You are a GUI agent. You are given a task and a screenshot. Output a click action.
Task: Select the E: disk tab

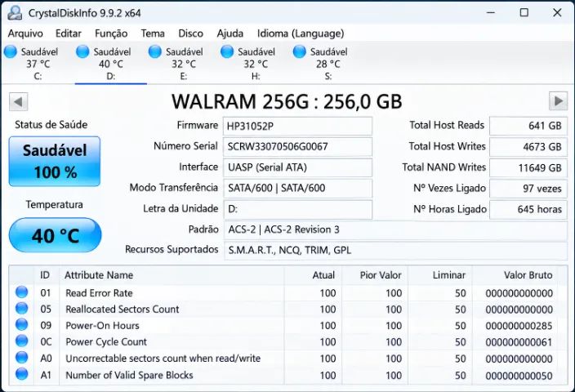183,64
